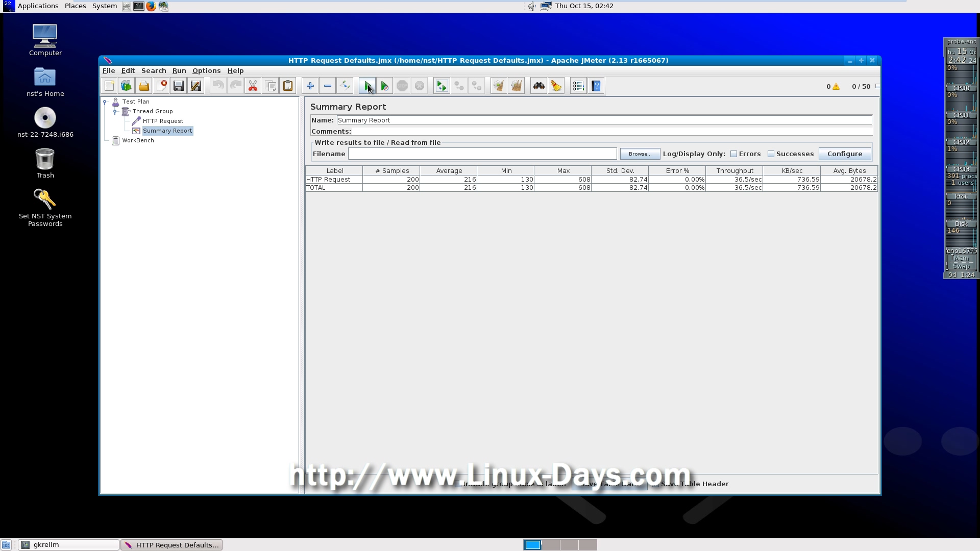
Task: Select Thread Group in the tree
Action: [153, 112]
